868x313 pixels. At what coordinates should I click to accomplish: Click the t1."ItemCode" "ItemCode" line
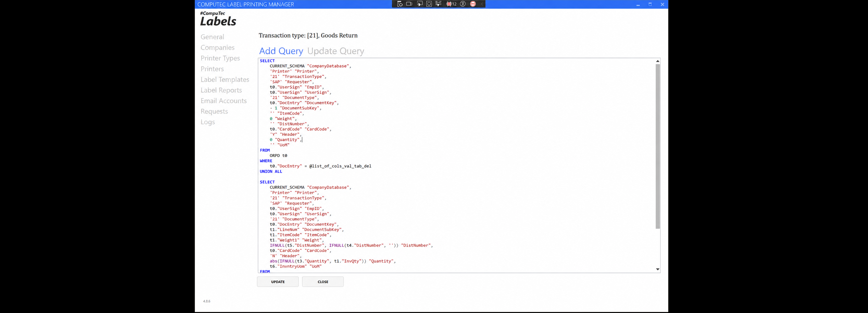301,235
